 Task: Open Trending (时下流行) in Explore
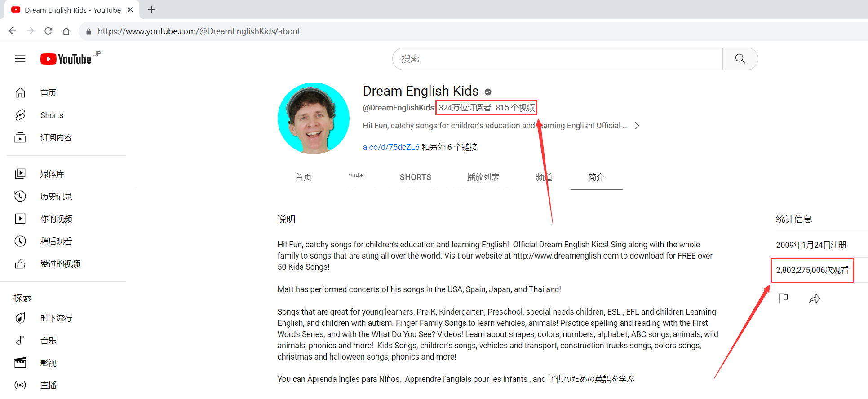pos(56,318)
